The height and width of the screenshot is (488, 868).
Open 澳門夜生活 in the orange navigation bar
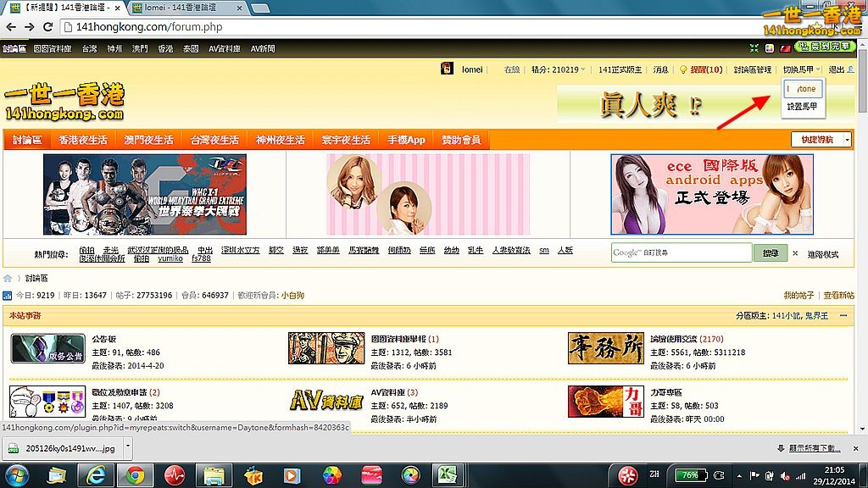[x=149, y=140]
